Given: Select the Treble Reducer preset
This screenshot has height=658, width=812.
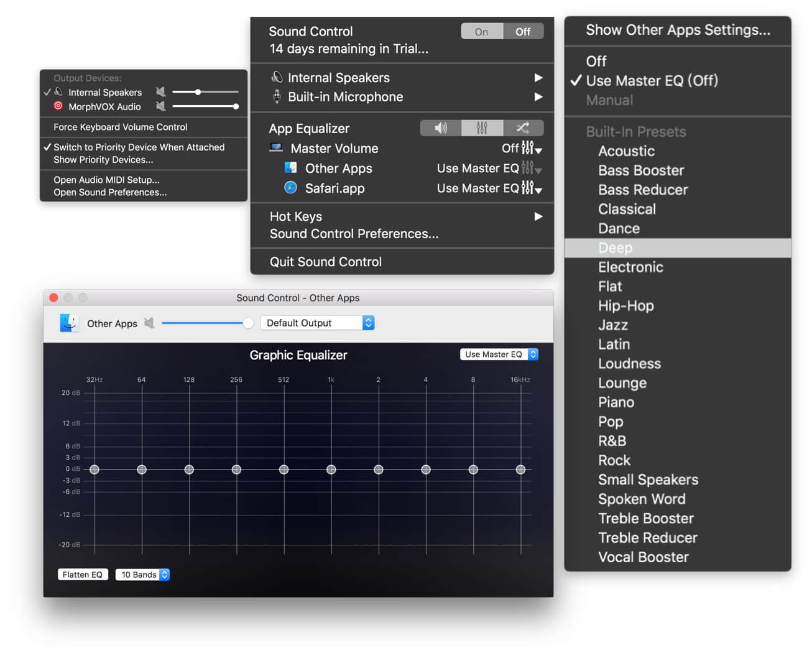Looking at the screenshot, I should 648,538.
